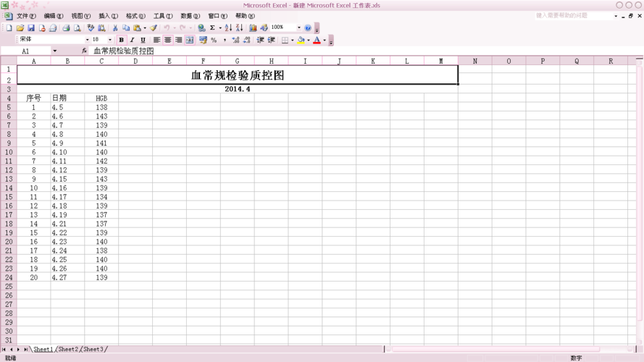Apply percent style format
Viewport: 644px width, 362px height.
click(x=214, y=40)
